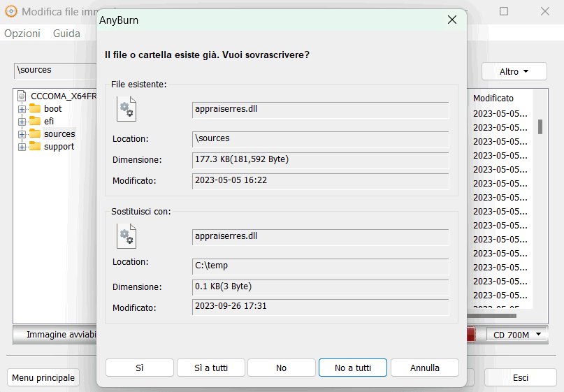
Task: Go to Menu principale
Action: click(43, 377)
